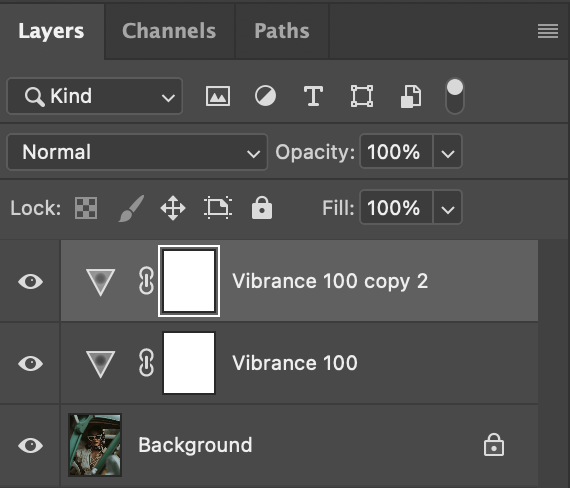
Task: Click Vibrance 100 adjustment triangle icon
Action: click(101, 364)
